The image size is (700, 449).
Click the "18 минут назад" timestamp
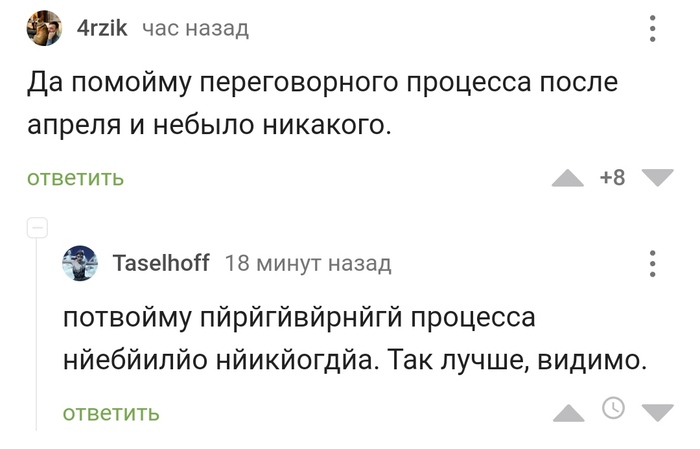(x=308, y=263)
